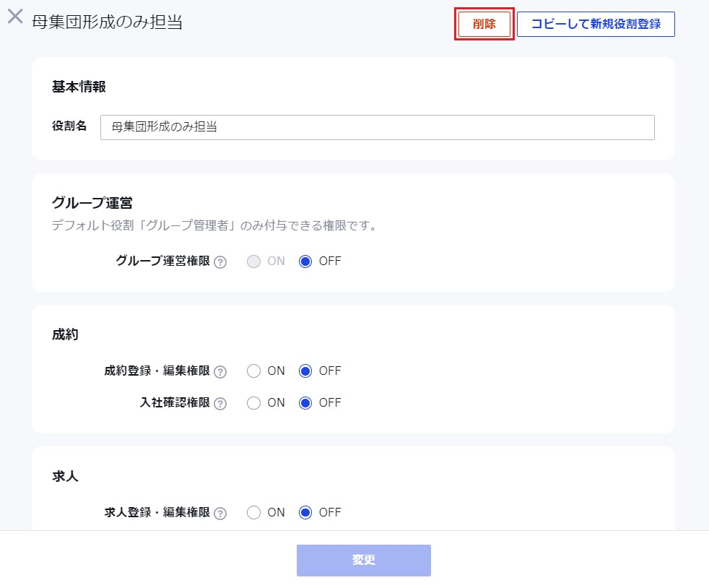Click コピーして新規役割登録 button

point(596,24)
